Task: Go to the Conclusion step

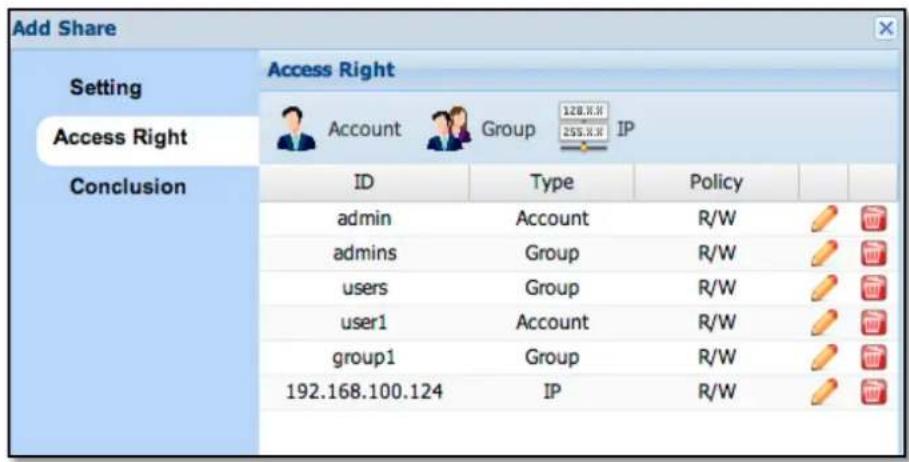Action: (x=128, y=187)
